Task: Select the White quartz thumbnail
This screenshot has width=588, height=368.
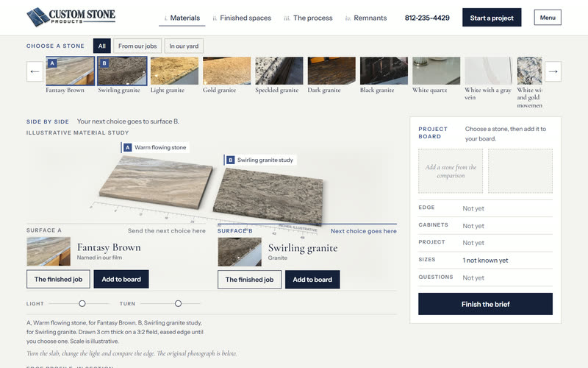Action: click(x=436, y=71)
